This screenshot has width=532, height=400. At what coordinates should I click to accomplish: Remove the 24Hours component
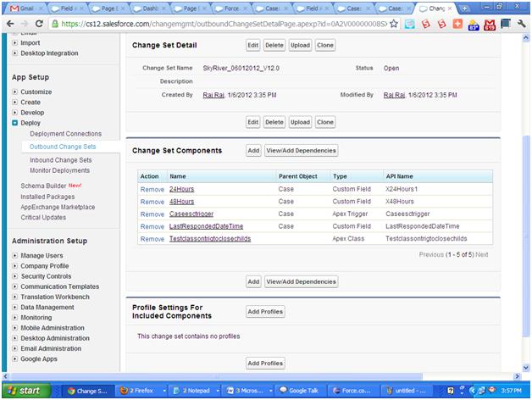[152, 189]
